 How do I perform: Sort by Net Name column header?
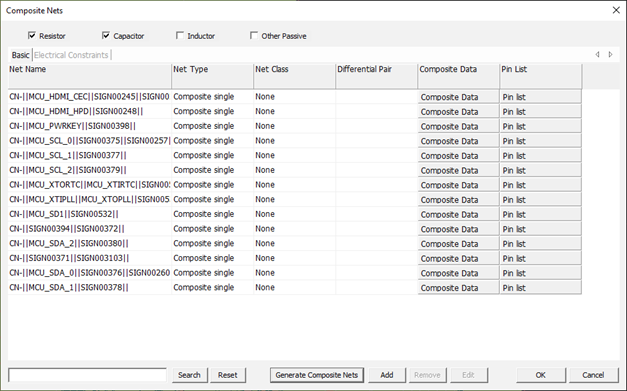click(x=90, y=76)
